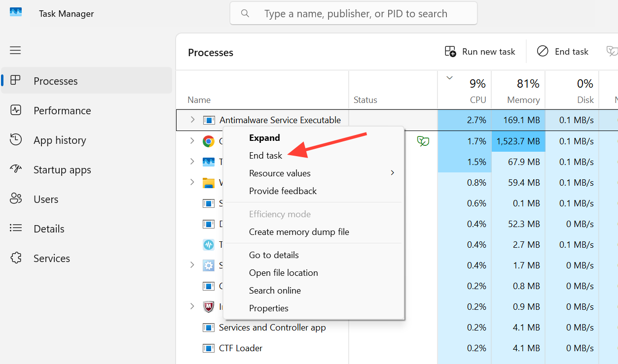Expand the Antimalware Service Executable row
The width and height of the screenshot is (618, 364).
click(192, 120)
